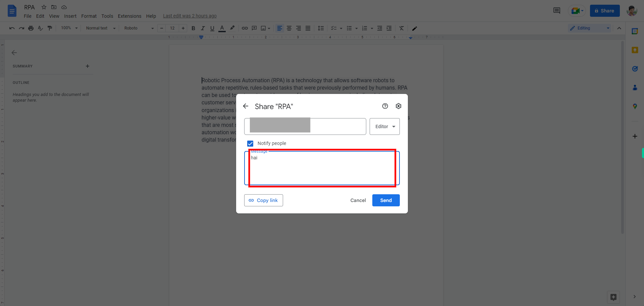Select justify alignment
The height and width of the screenshot is (306, 644).
(x=308, y=28)
